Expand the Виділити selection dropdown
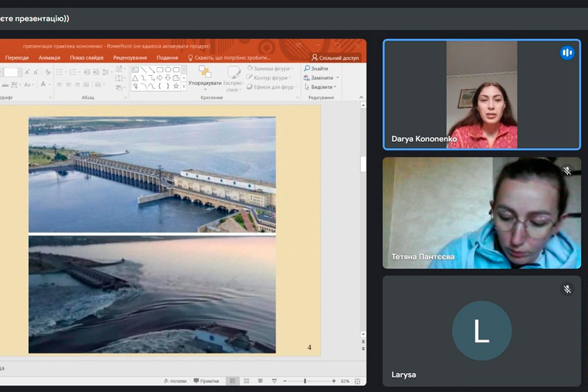Viewport: 588px width, 392px height. 335,87
